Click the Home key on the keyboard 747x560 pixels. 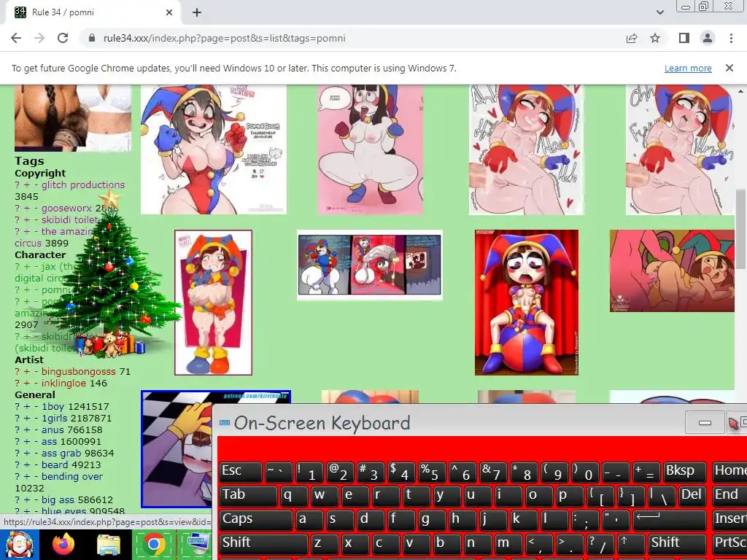point(729,472)
